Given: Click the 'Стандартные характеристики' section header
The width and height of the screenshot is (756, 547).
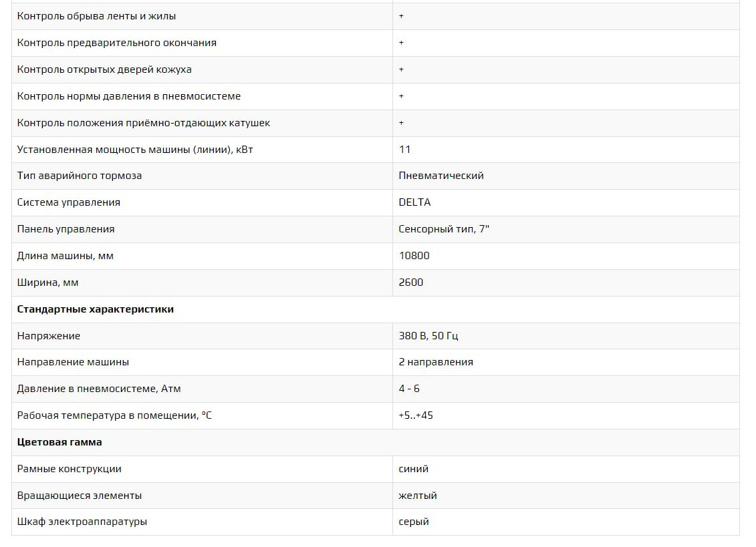Looking at the screenshot, I should (96, 309).
